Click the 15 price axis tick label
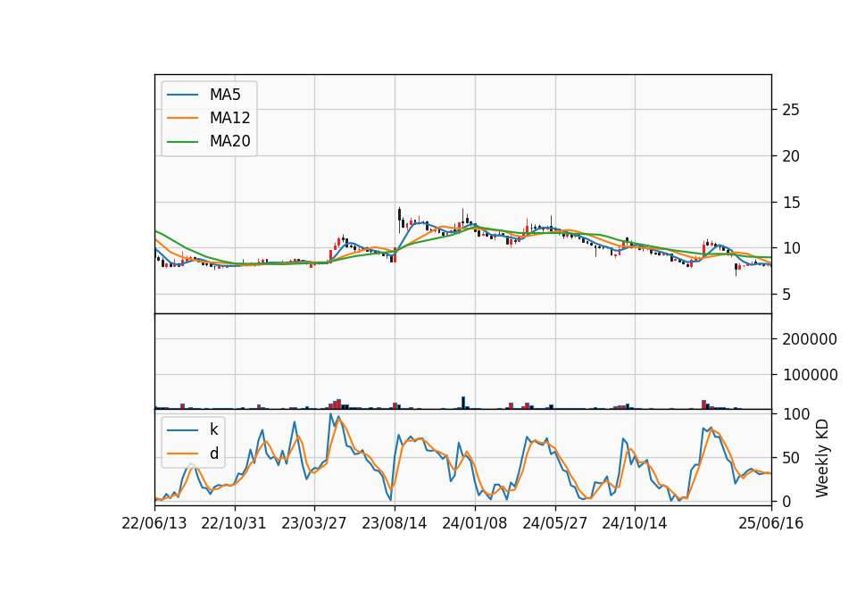Image resolution: width=857 pixels, height=616 pixels. tap(791, 203)
